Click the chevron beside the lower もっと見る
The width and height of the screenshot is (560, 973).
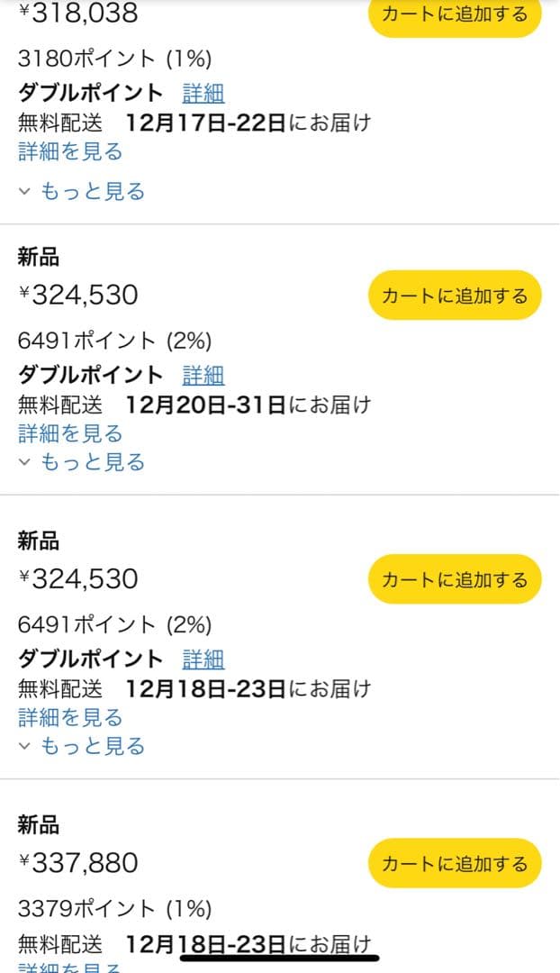click(24, 746)
